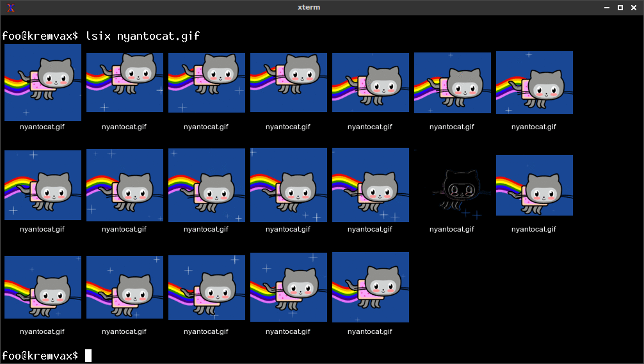Minimize the xterm window
Viewport: 644px width, 364px height.
(x=607, y=8)
